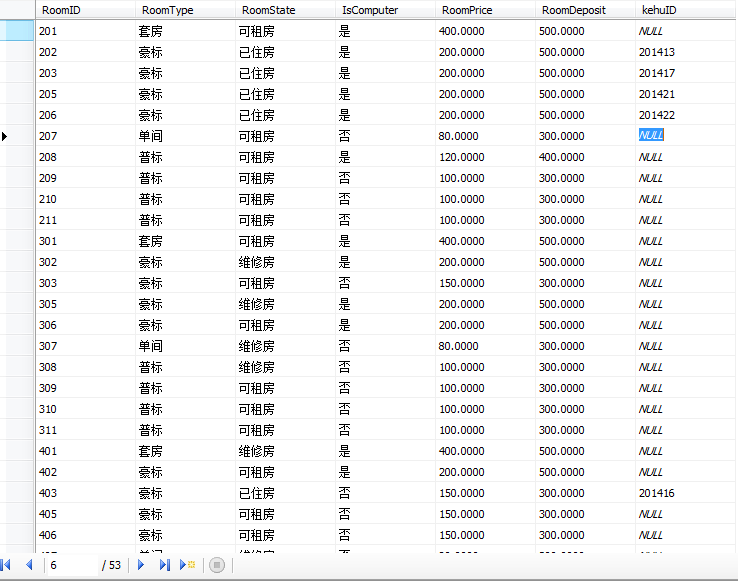Go to first record in navigator
Screen dimensions: 738x581
[7, 565]
